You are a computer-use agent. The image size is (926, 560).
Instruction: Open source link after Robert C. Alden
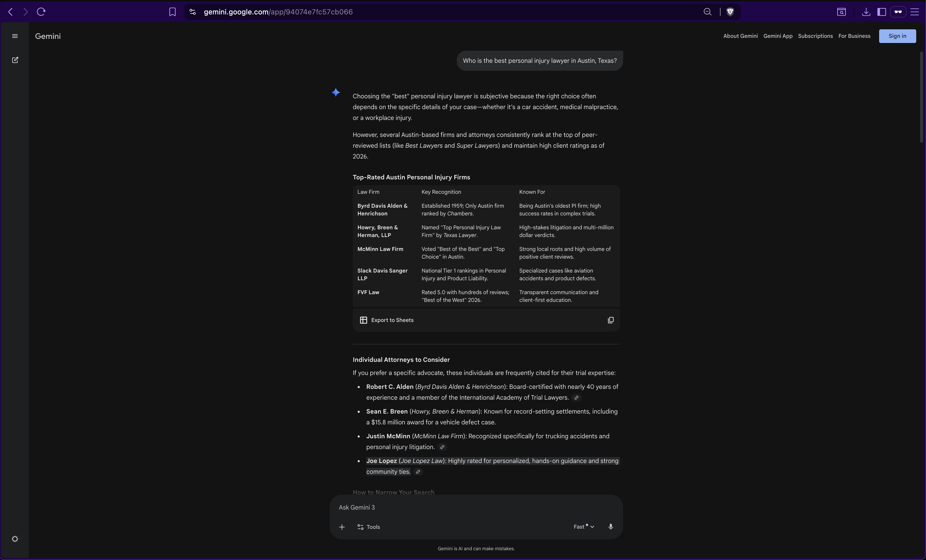tap(576, 398)
